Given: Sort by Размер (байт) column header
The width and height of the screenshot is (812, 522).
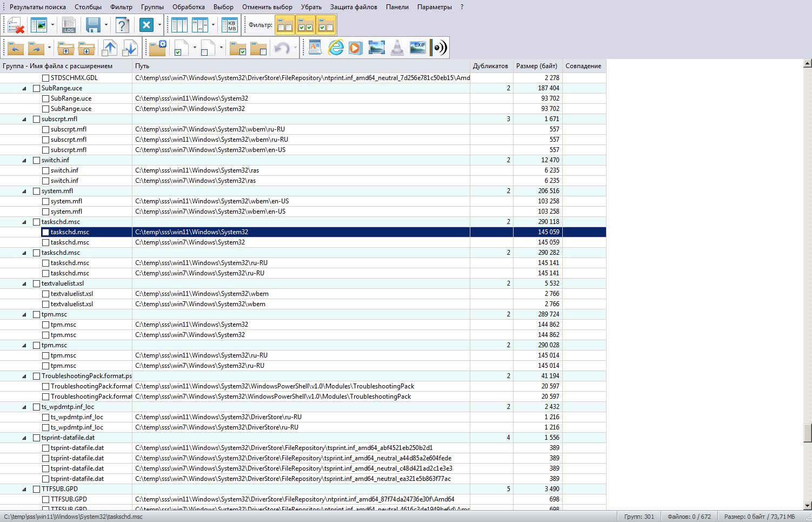Looking at the screenshot, I should click(536, 66).
